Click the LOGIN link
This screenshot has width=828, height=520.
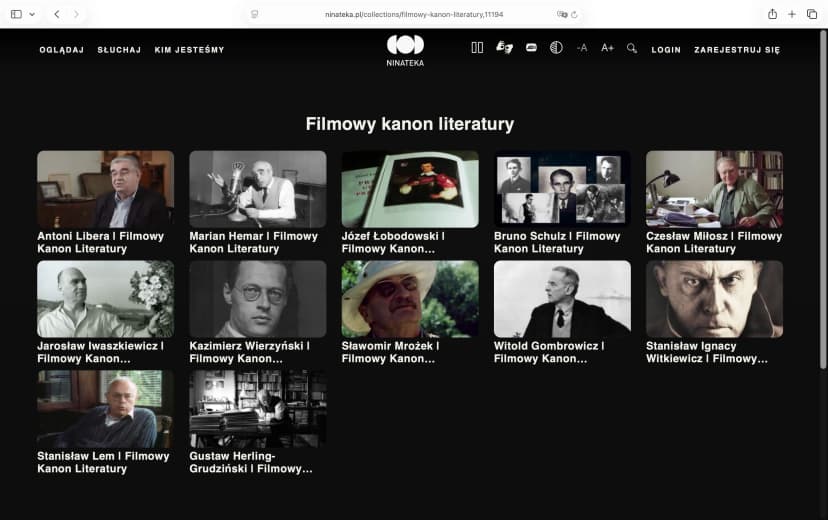(666, 49)
